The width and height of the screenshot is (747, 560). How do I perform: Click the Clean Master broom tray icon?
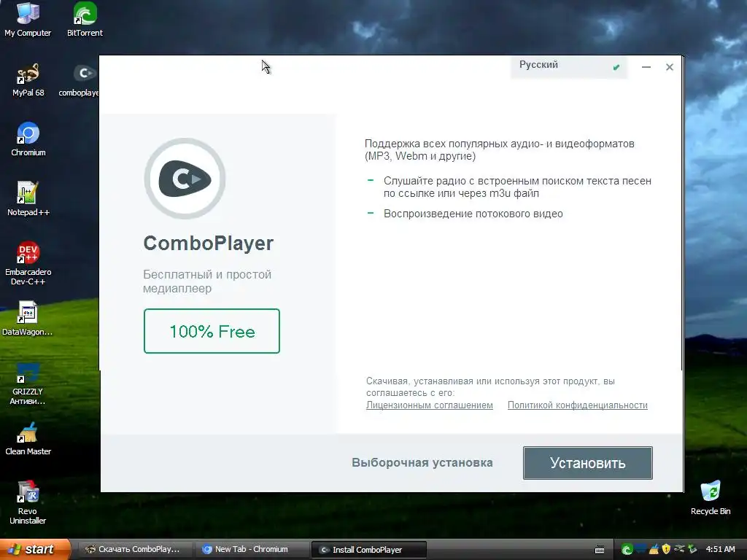pos(654,549)
